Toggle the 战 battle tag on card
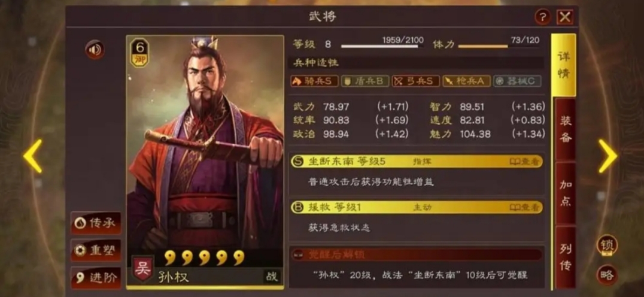Viewport: 644px width, 297px height. tap(272, 277)
